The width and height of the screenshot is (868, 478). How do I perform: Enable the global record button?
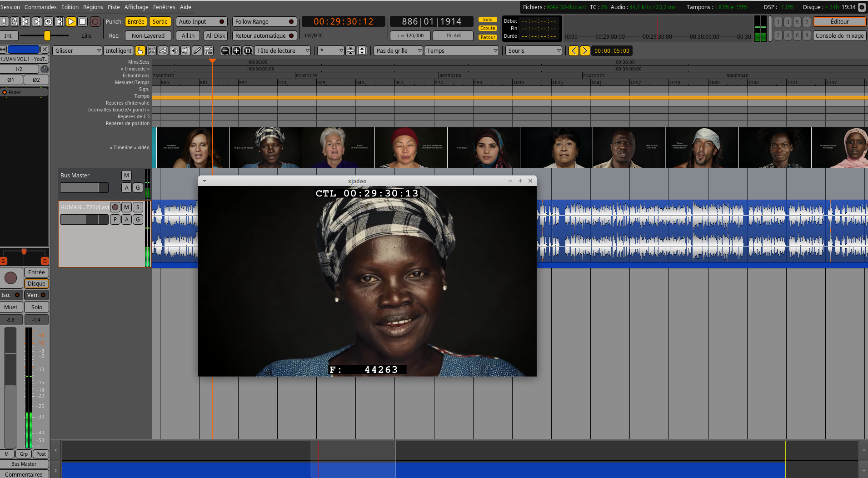click(x=95, y=21)
